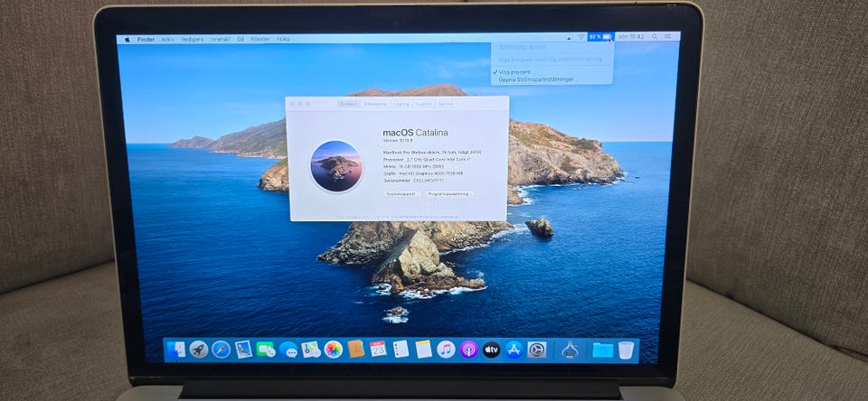Click the Version 10.15 text line
The width and height of the screenshot is (868, 401).
click(x=398, y=141)
